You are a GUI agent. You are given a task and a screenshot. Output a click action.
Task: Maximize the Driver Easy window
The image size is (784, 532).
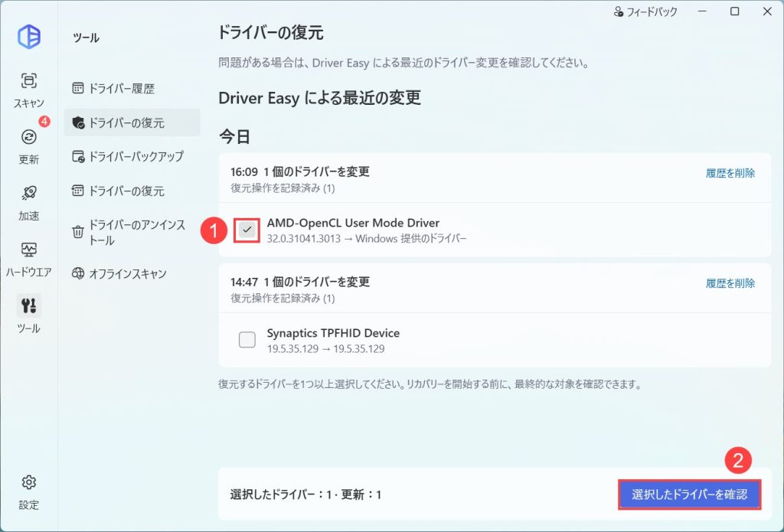(x=734, y=11)
